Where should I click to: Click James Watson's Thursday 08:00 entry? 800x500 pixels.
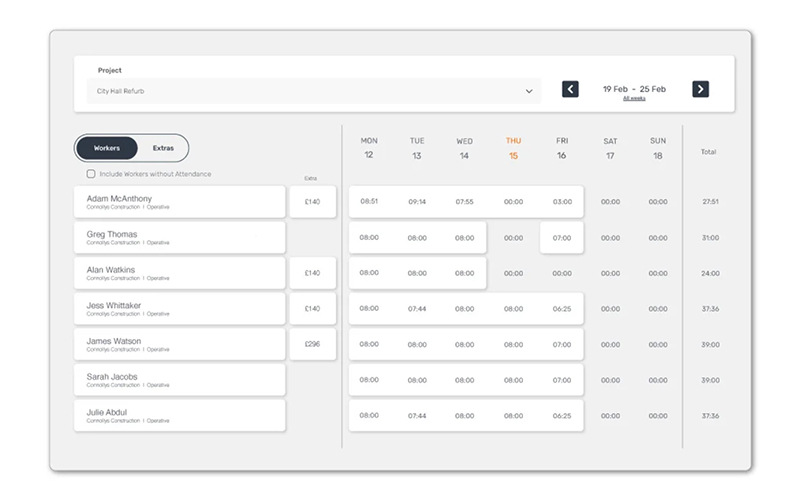[513, 344]
